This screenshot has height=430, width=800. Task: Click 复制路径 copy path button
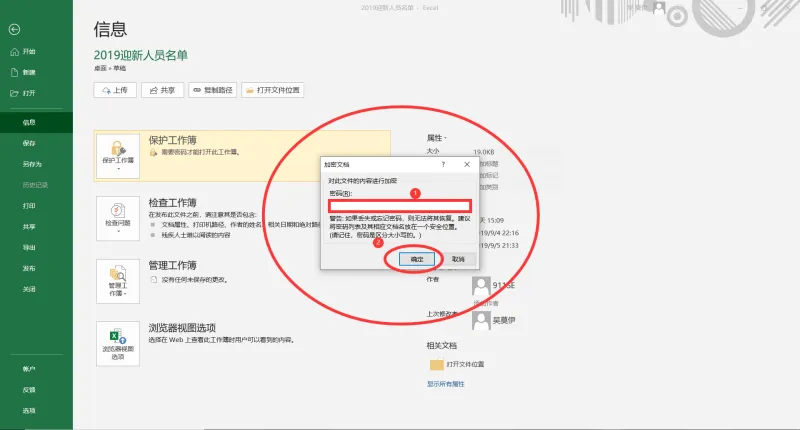[x=212, y=90]
